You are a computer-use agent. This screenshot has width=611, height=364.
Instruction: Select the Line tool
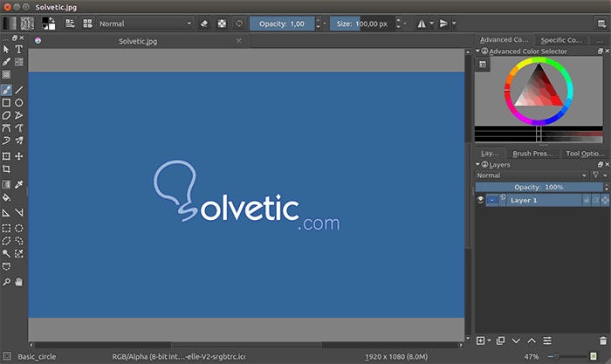[18, 90]
